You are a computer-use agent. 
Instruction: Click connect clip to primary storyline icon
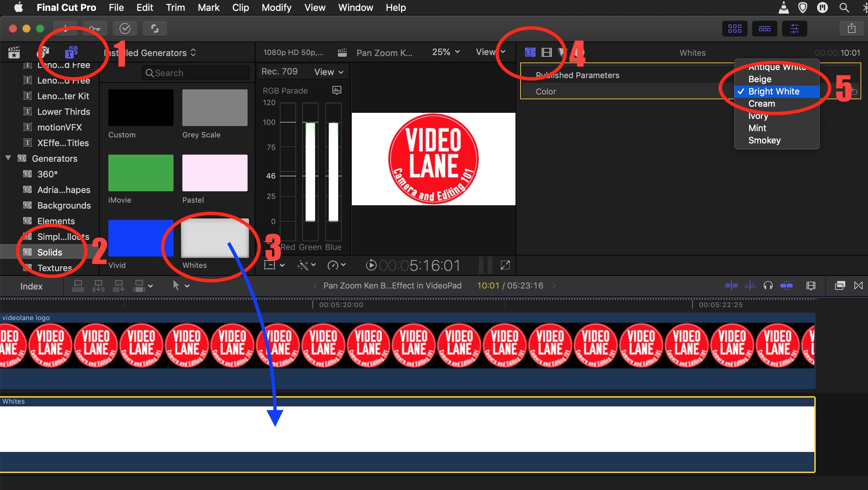pyautogui.click(x=78, y=286)
